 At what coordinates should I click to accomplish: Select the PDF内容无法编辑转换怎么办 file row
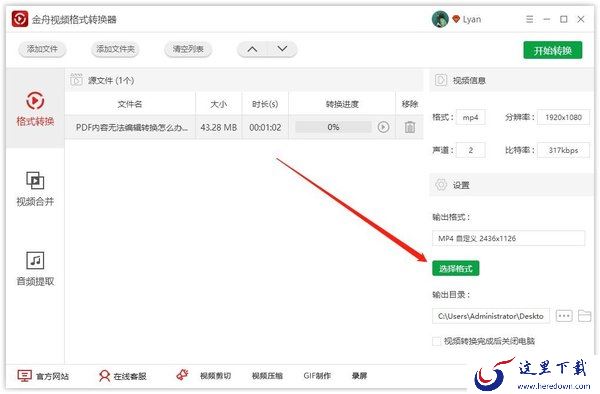[244, 127]
